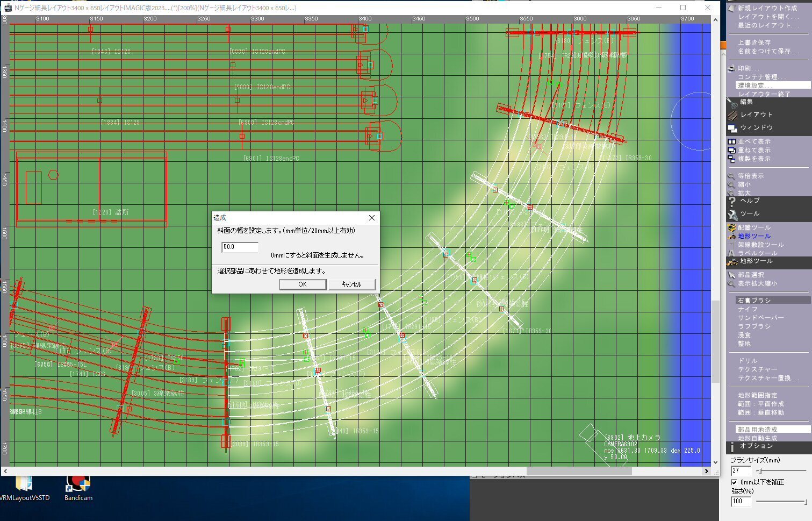
Task: Select the 配置ツール placement tool icon
Action: pyautogui.click(x=731, y=227)
